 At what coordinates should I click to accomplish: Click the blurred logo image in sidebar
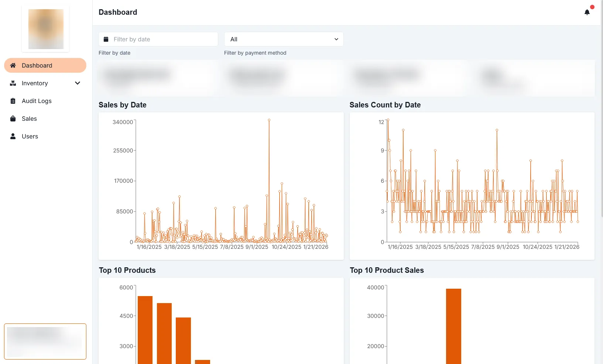(46, 29)
